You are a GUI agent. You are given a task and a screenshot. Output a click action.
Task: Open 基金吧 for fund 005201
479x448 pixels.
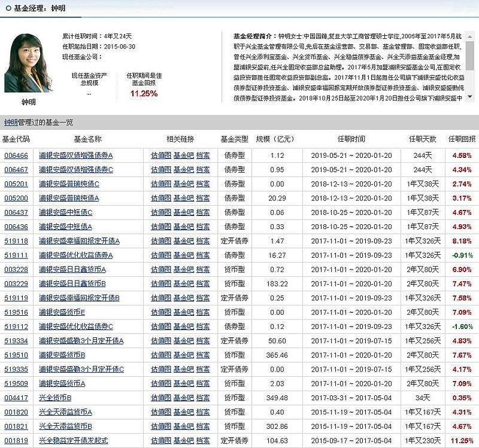pos(184,184)
